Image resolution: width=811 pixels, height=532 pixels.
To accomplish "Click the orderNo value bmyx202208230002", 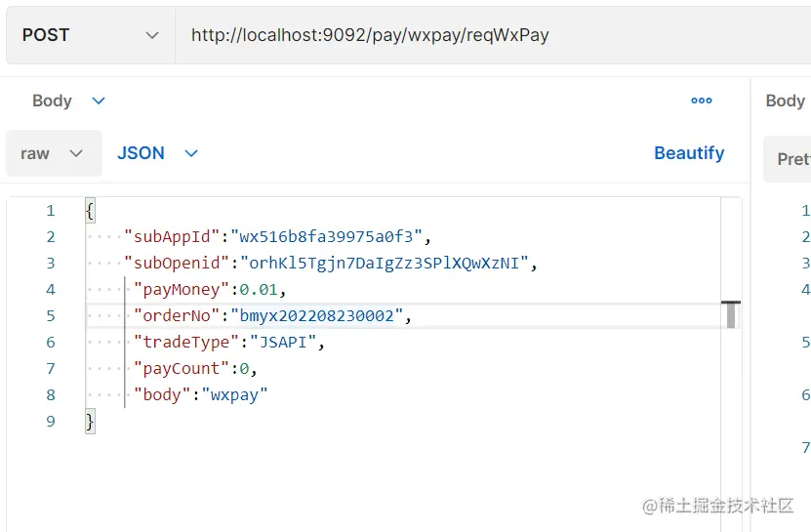I will [x=316, y=316].
